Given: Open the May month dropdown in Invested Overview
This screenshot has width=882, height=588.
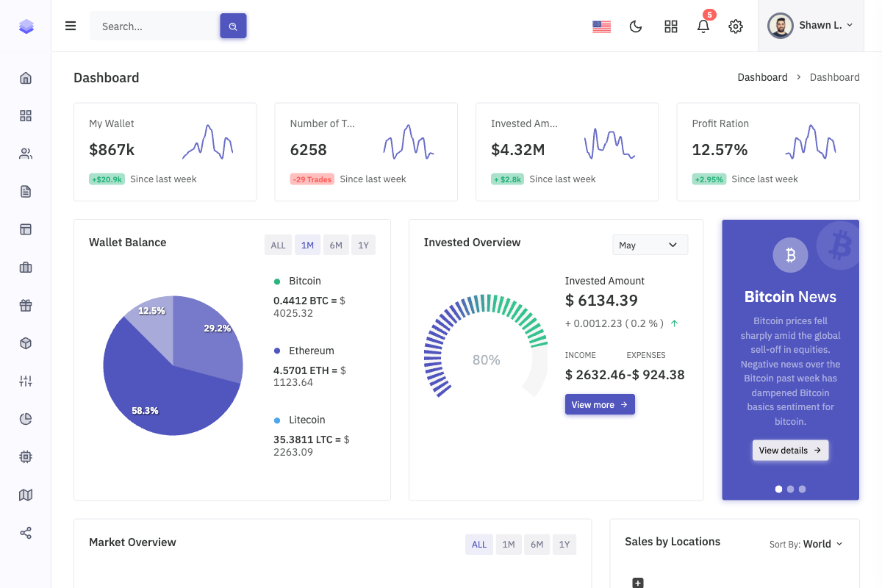Looking at the screenshot, I should tap(650, 245).
